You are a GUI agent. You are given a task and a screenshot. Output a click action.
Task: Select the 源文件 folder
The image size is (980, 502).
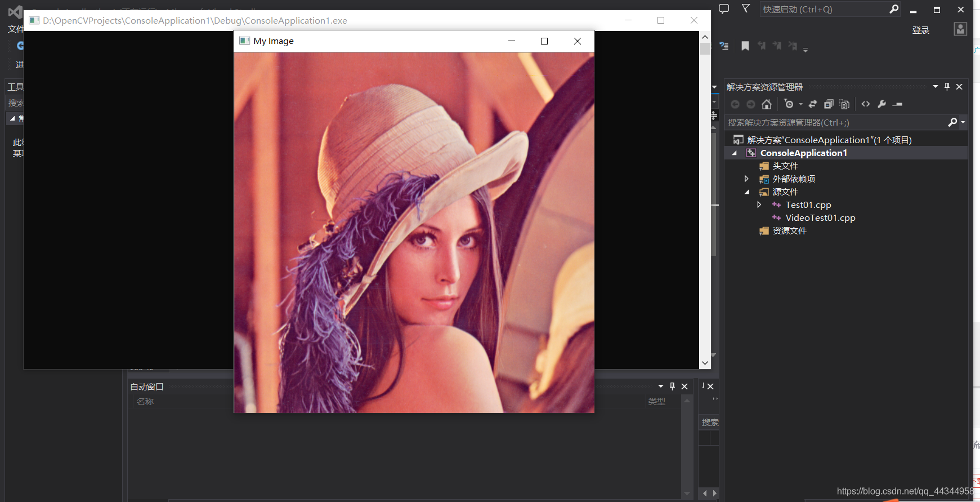(x=785, y=192)
